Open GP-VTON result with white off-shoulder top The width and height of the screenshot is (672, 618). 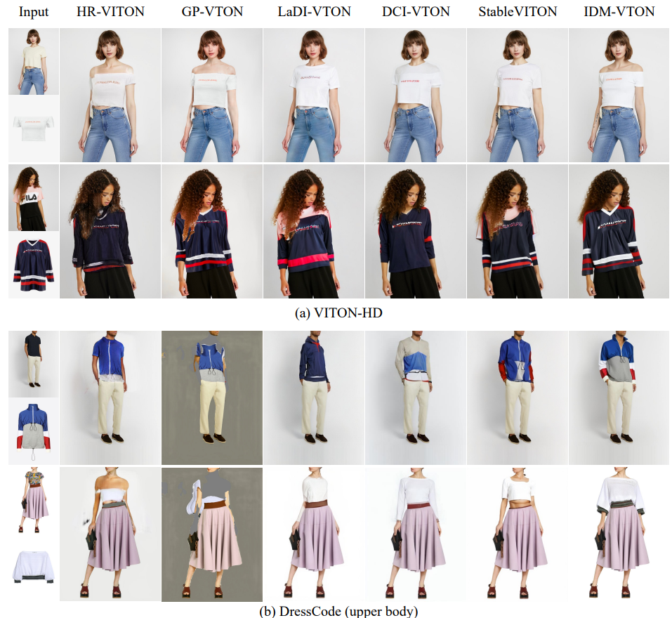[x=212, y=95]
